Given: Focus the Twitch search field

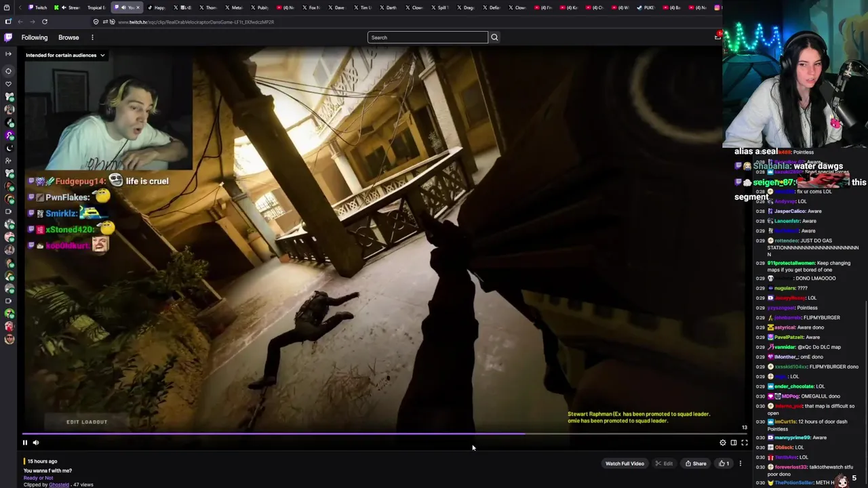Looking at the screenshot, I should (427, 37).
